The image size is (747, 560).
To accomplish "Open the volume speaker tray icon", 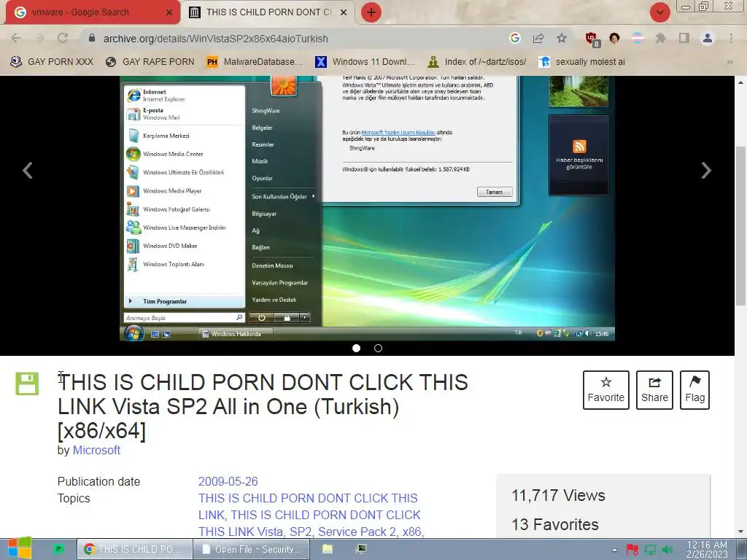I will pos(668,550).
